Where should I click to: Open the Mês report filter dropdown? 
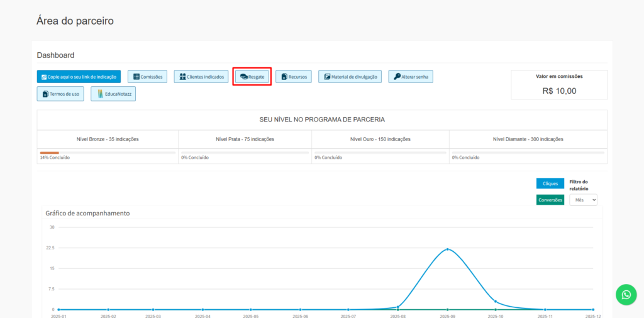click(583, 200)
